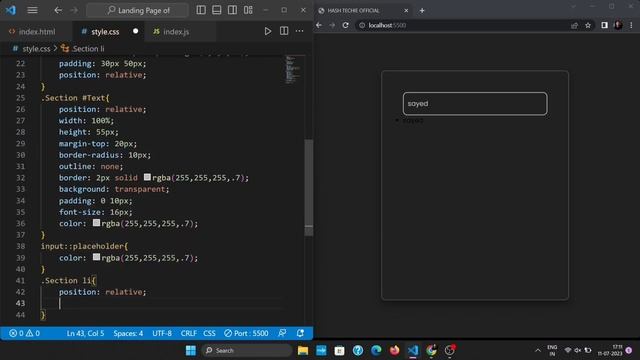Viewport: 640px width, 360px height.
Task: Open the notifications bell in status bar
Action: pos(300,333)
